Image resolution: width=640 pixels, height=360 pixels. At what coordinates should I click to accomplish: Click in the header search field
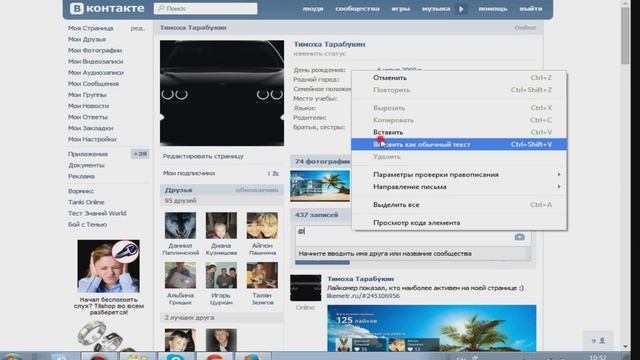pyautogui.click(x=205, y=8)
